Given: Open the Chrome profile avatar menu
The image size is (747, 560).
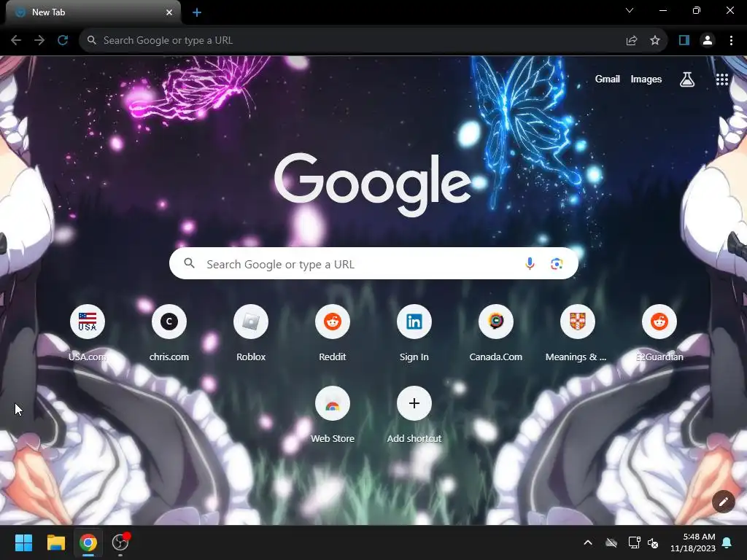Looking at the screenshot, I should pos(708,41).
